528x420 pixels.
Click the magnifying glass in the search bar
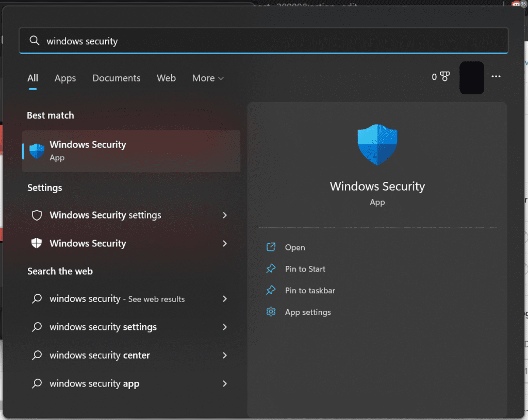point(34,40)
